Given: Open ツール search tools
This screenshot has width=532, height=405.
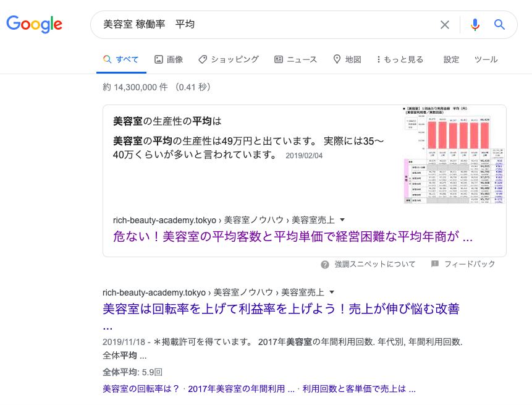Looking at the screenshot, I should click(486, 59).
